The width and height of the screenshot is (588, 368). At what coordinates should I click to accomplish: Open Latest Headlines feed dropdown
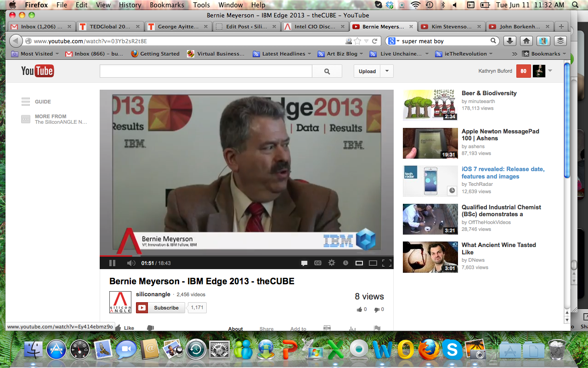tap(282, 54)
